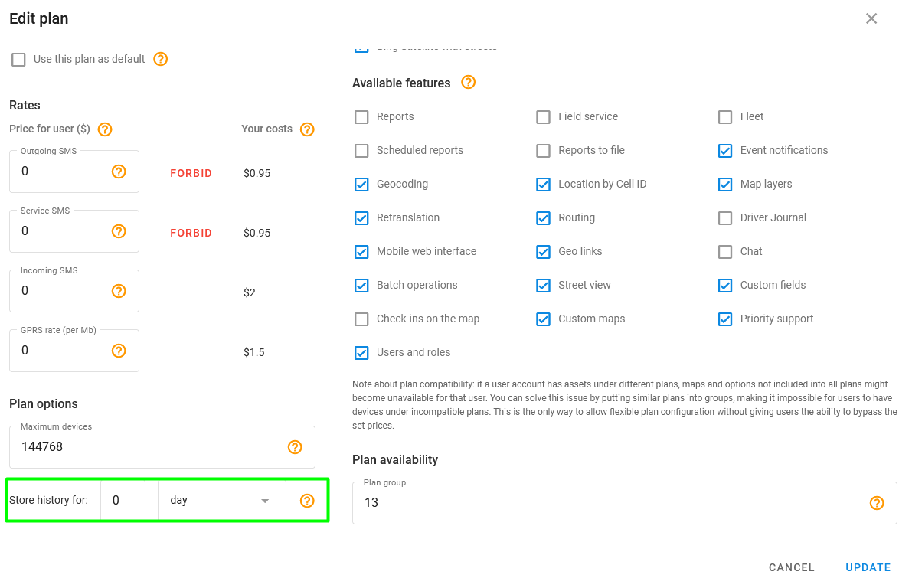Click help icon in Store history row
Screen dimensions: 899x588
coord(307,501)
